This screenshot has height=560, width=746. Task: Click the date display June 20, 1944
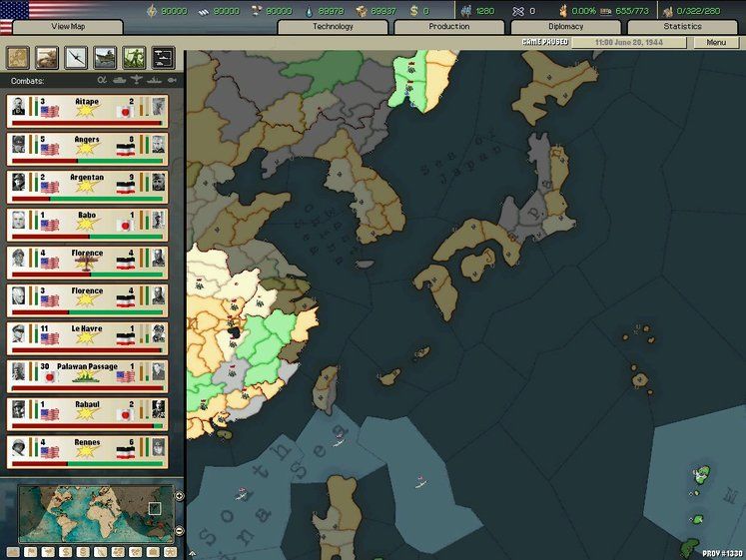coord(629,42)
